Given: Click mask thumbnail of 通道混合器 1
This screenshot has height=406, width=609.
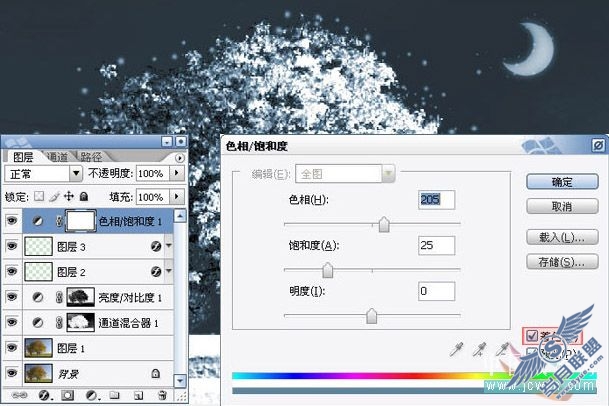Looking at the screenshot, I should pyautogui.click(x=81, y=322).
